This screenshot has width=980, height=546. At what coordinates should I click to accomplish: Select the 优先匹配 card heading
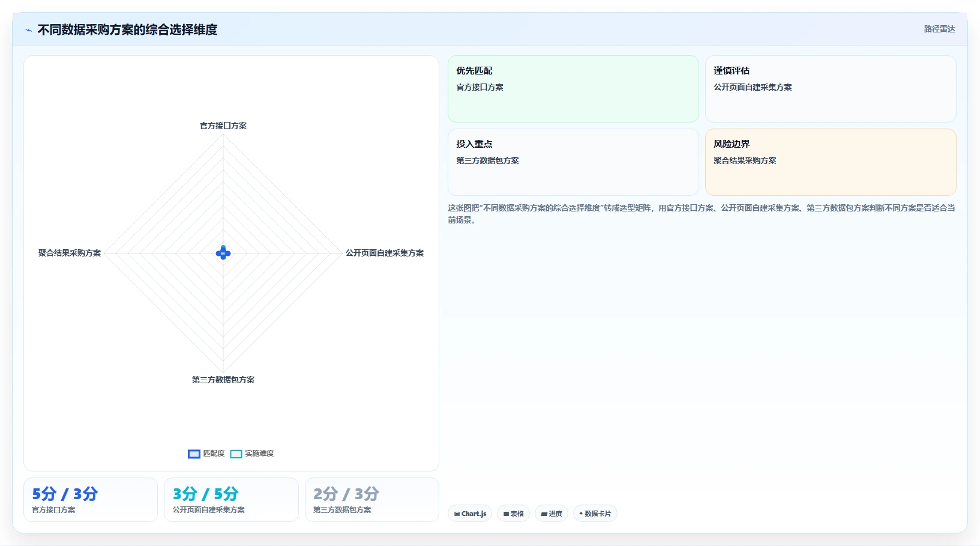474,71
